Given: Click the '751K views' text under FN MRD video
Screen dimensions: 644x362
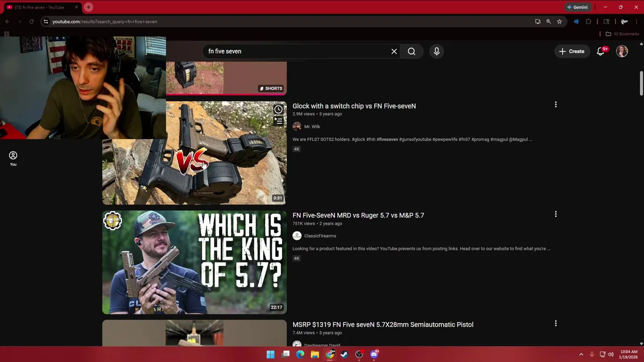Looking at the screenshot, I should pyautogui.click(x=303, y=223).
